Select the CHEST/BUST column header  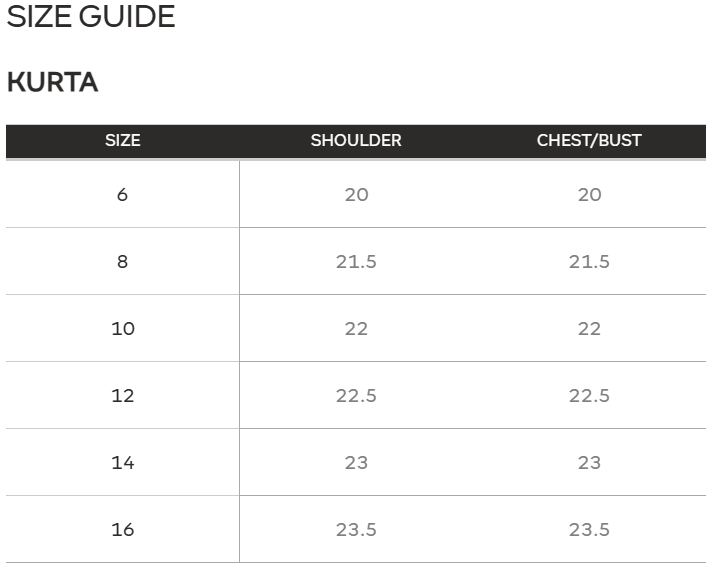pos(589,141)
